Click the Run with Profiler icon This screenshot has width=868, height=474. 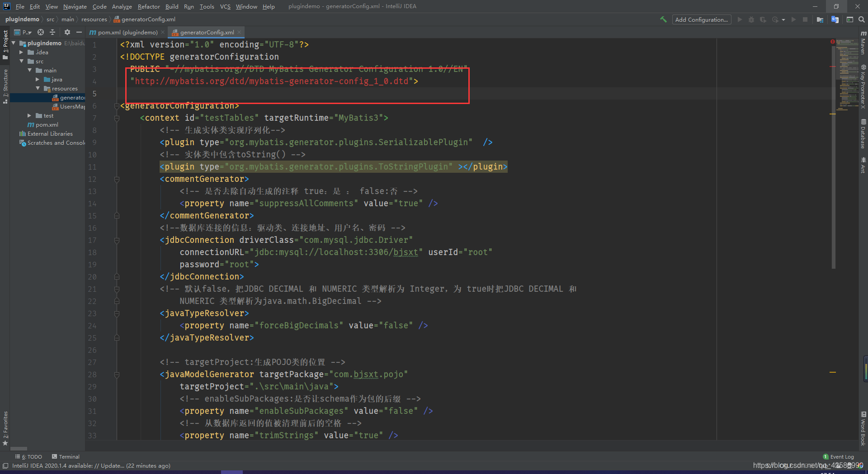[775, 19]
